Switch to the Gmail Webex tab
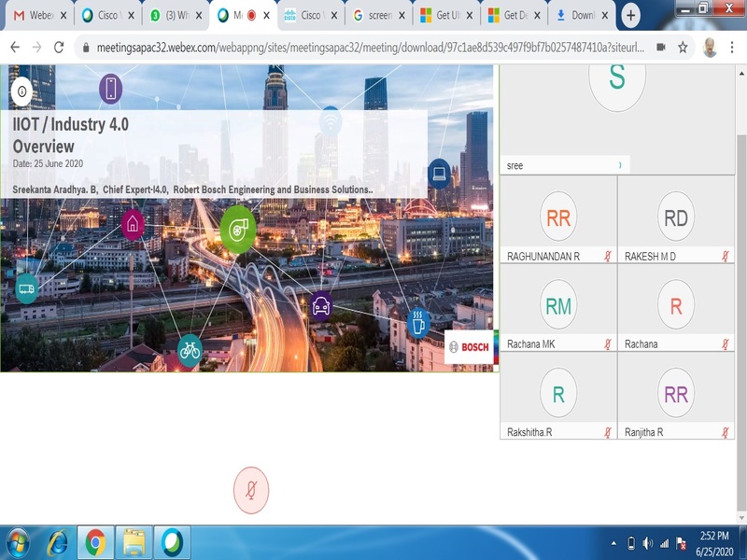Image resolution: width=747 pixels, height=560 pixels. tap(35, 16)
